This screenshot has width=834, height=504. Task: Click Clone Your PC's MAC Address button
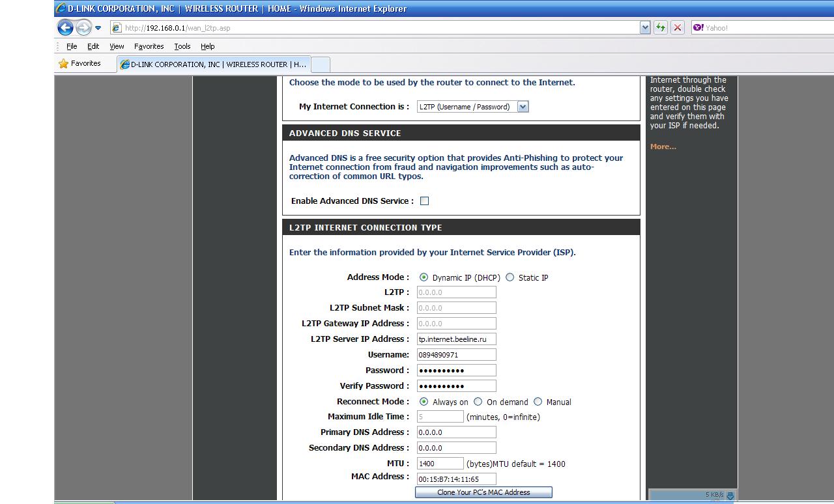pos(483,492)
